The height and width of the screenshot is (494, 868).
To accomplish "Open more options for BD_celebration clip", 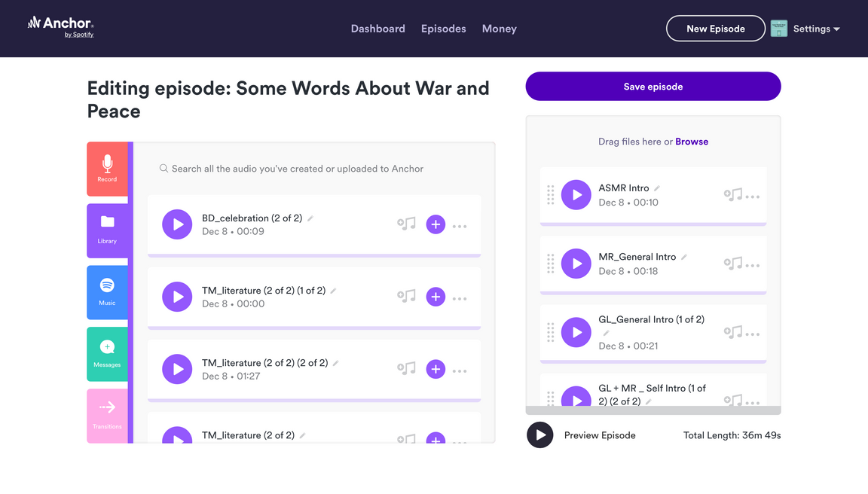I will click(x=460, y=226).
